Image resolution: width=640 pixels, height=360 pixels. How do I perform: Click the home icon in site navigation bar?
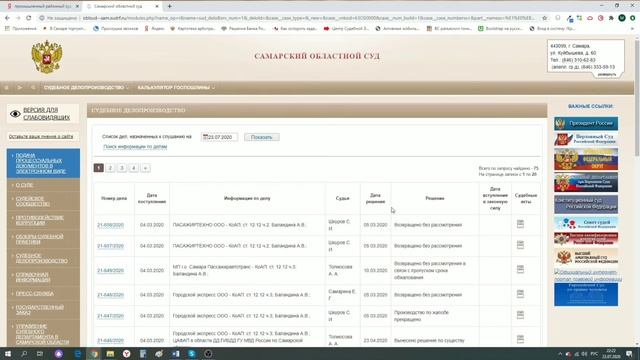coord(7,87)
